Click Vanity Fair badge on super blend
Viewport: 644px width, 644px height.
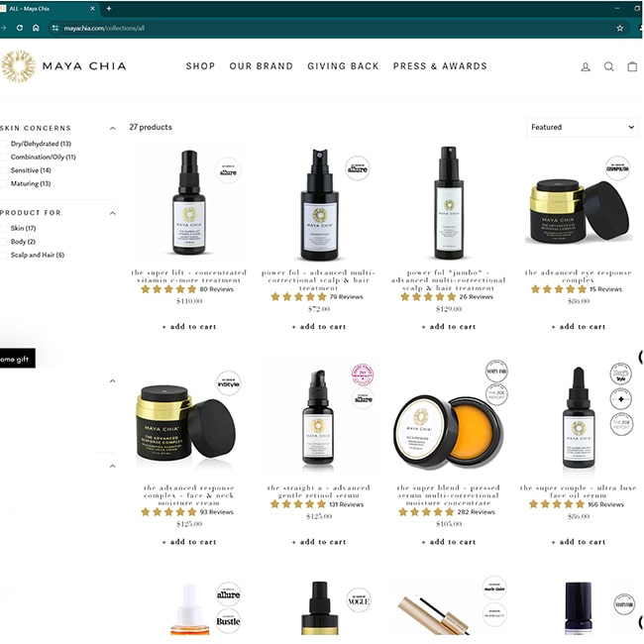tap(496, 371)
